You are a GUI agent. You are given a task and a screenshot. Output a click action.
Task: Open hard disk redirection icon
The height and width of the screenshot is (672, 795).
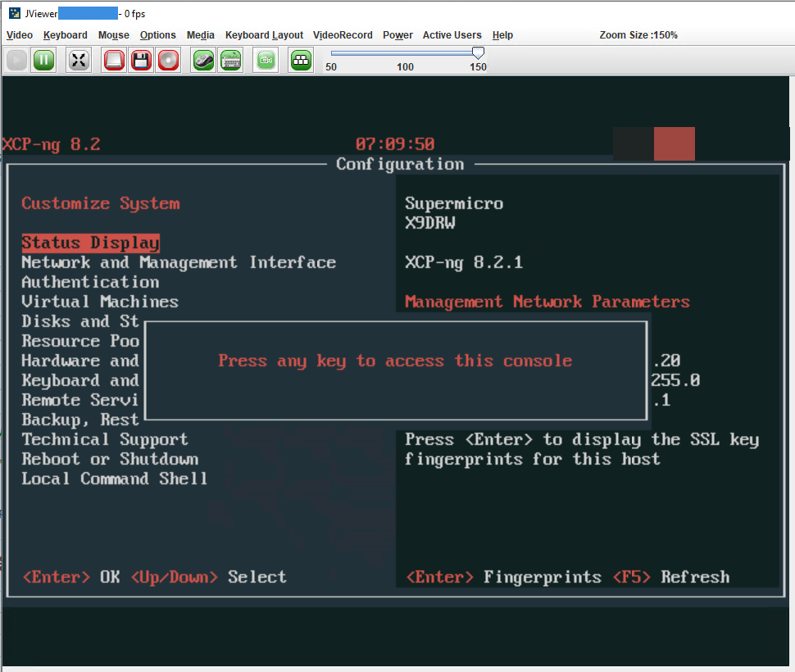click(114, 61)
